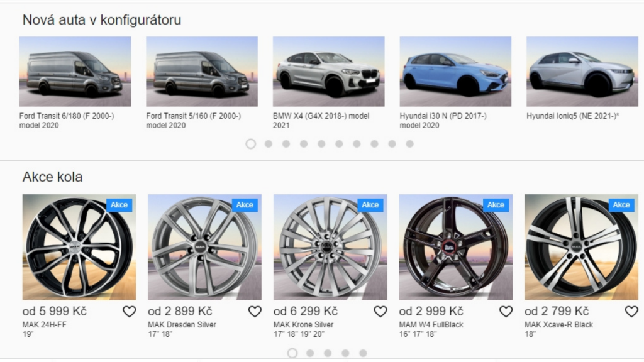
Task: Select fourth page dot of car carousel
Action: 304,144
